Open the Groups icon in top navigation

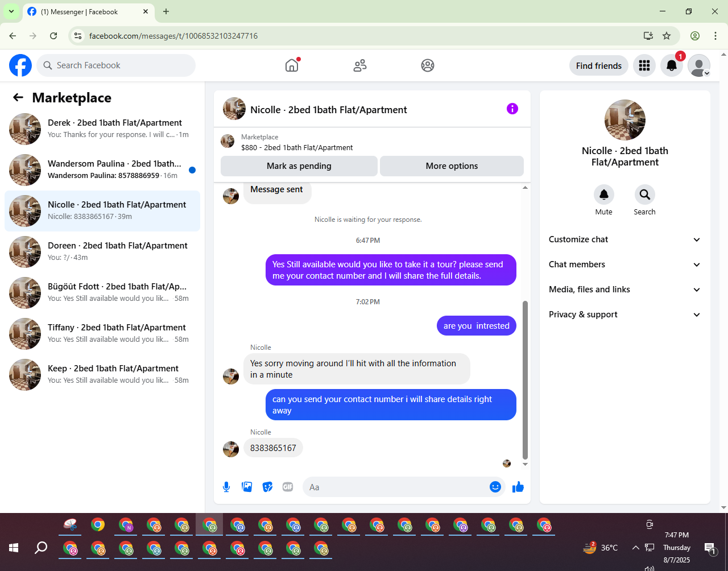coord(428,65)
